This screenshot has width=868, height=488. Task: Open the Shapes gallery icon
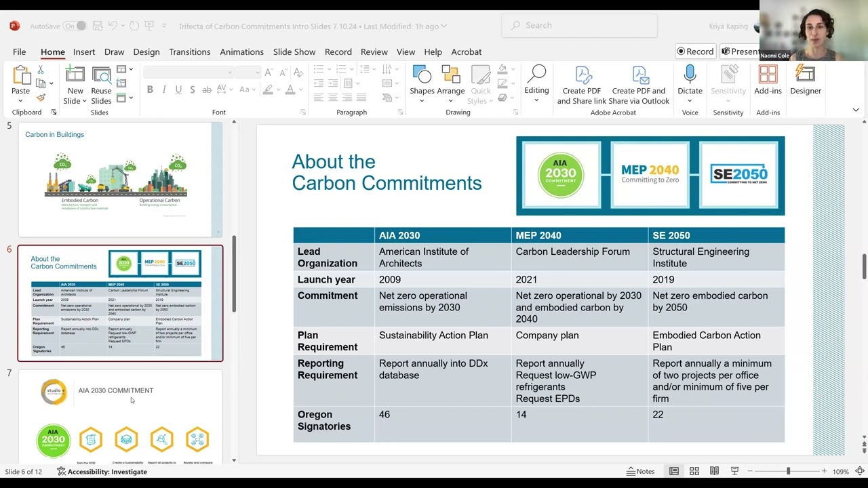422,75
